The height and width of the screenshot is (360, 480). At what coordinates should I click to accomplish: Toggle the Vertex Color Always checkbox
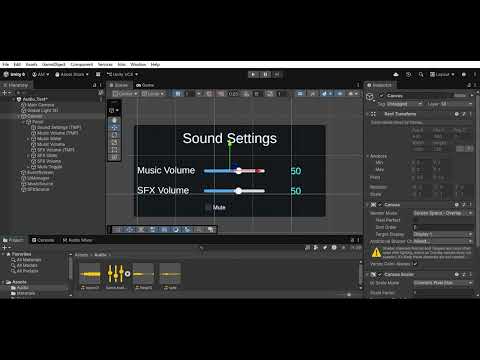point(415,264)
